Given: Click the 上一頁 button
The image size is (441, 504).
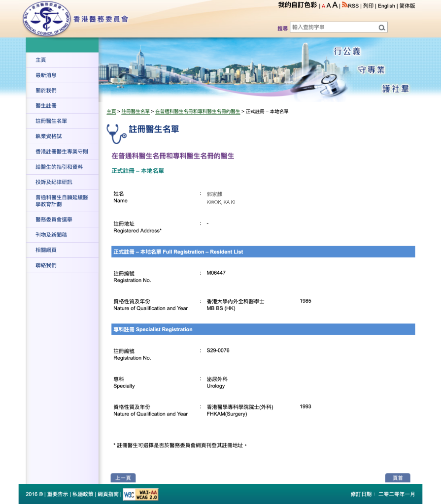Looking at the screenshot, I should pos(124,478).
